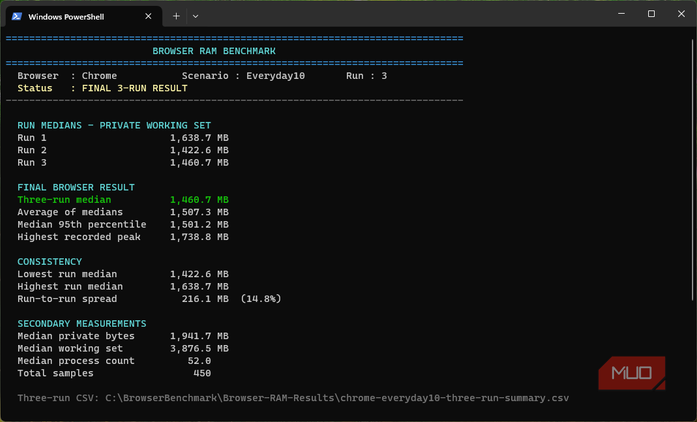Click 'Total samples' label

pyautogui.click(x=56, y=374)
